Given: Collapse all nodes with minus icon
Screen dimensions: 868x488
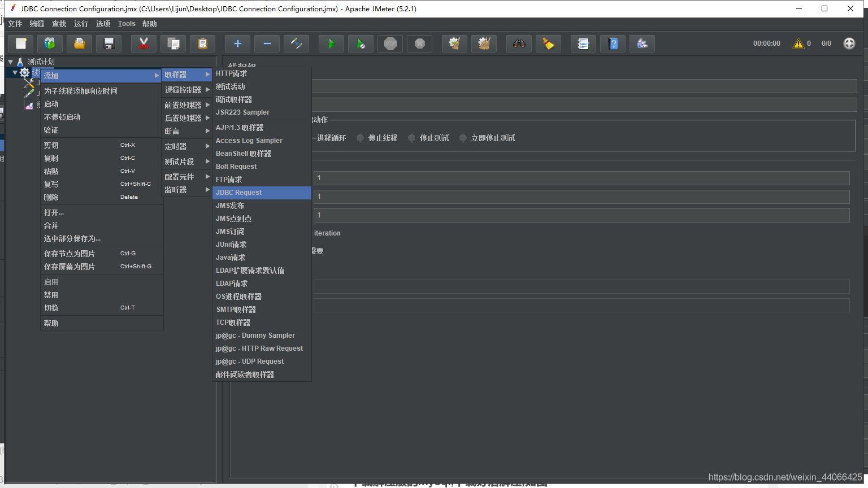Looking at the screenshot, I should pos(267,43).
